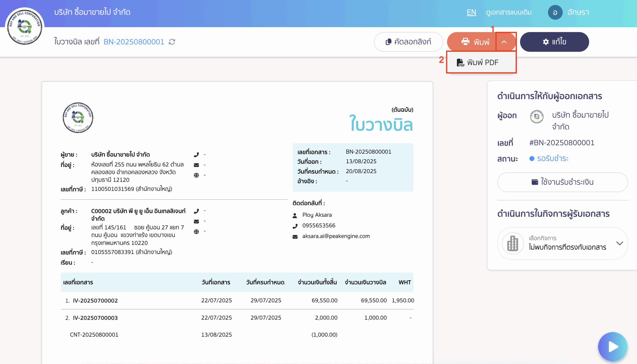
Task: Open the แก้ไข edit button
Action: point(554,42)
